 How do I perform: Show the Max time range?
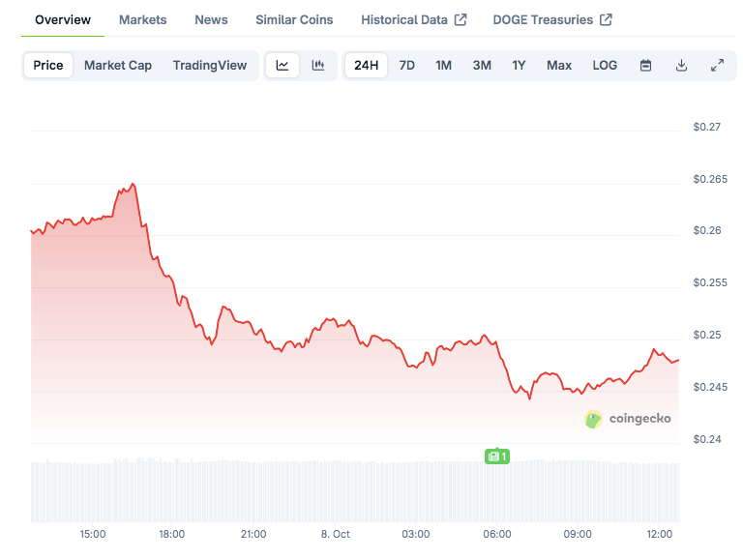coord(559,66)
